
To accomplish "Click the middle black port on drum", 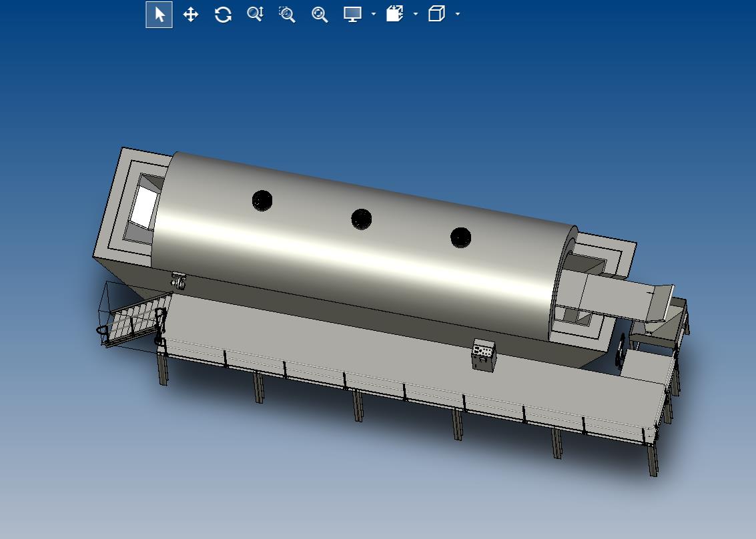I will click(362, 219).
